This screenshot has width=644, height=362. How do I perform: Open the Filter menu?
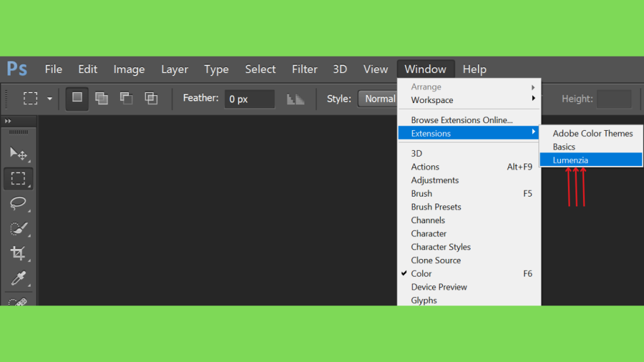pos(304,69)
